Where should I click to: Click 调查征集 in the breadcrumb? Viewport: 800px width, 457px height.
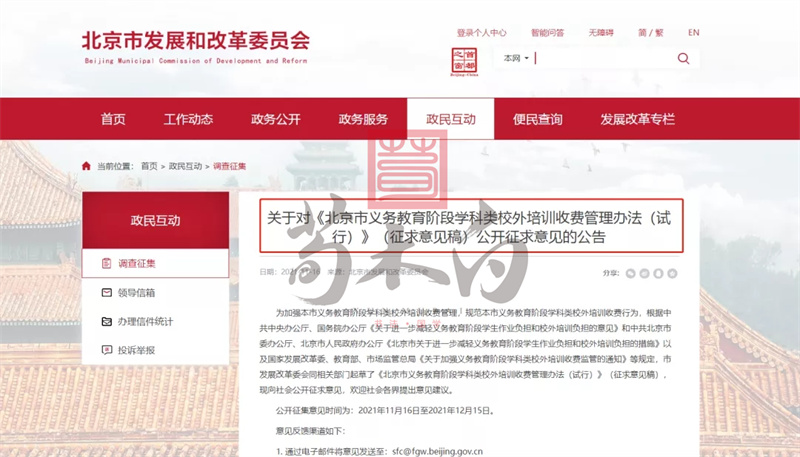coord(230,166)
